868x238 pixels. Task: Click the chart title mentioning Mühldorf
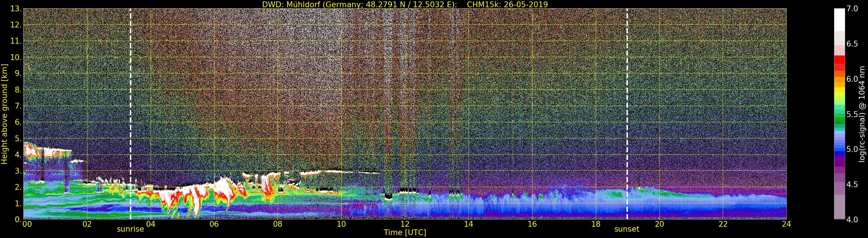[x=405, y=4]
